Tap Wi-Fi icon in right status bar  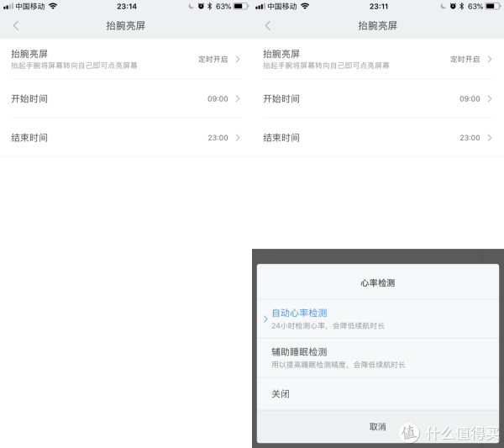(305, 6)
